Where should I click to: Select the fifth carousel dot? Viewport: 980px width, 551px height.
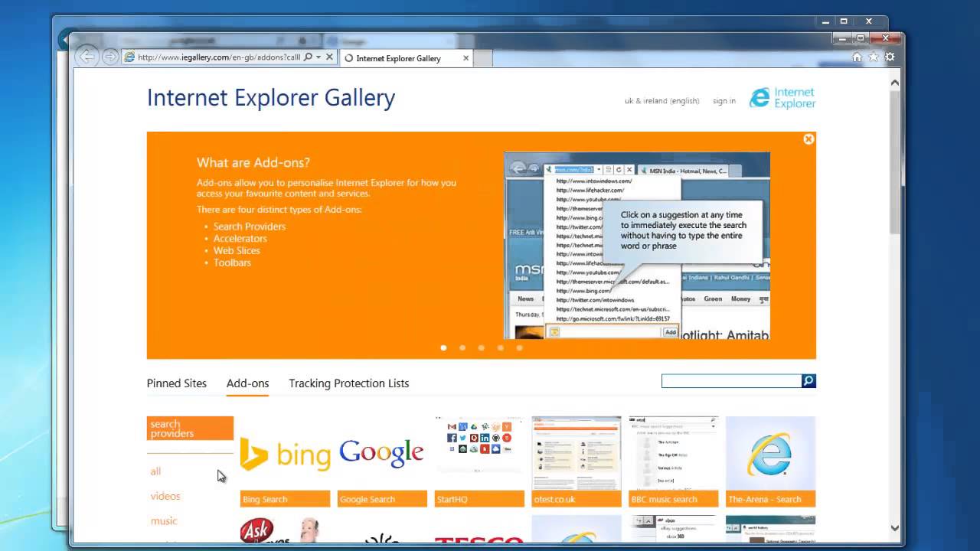coord(519,347)
